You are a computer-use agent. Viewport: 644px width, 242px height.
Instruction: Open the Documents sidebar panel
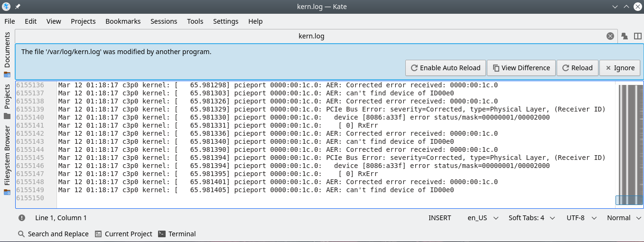point(7,50)
